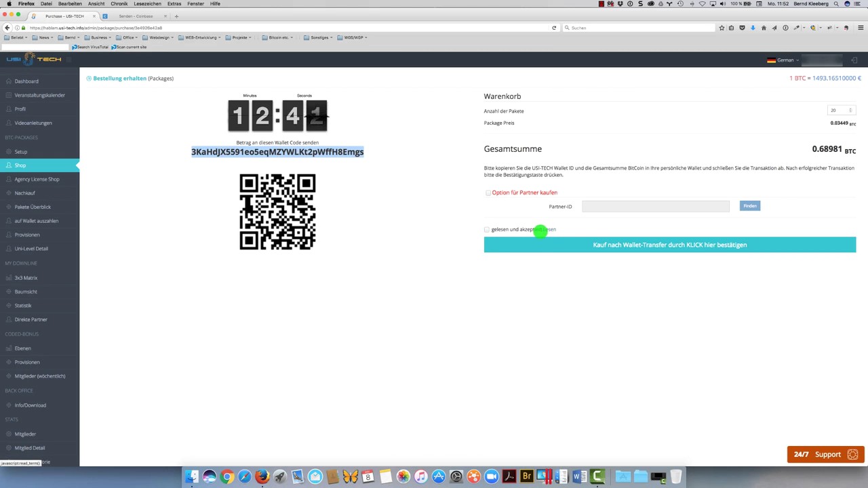Click the Suchen search field
The width and height of the screenshot is (868, 488).
pyautogui.click(x=637, y=28)
